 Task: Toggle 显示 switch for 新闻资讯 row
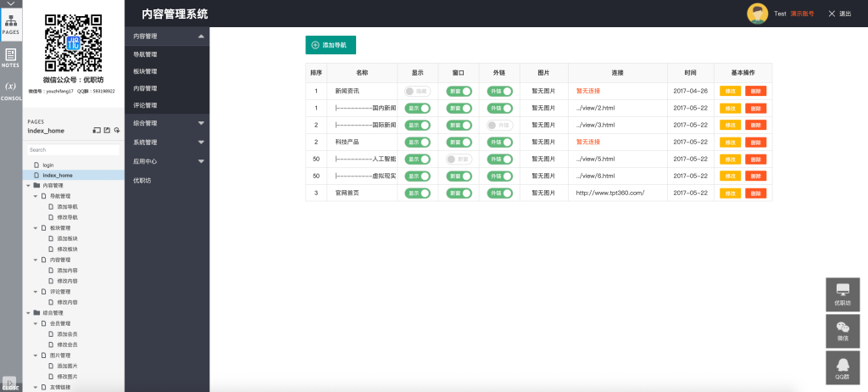[418, 91]
